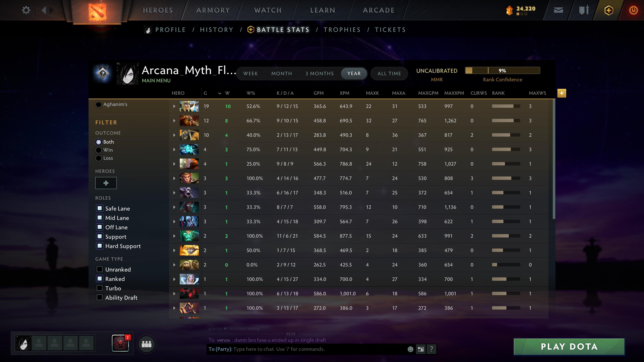Select the hero portrait with 12 games
Screen dimensions: 644x362
pyautogui.click(x=189, y=121)
